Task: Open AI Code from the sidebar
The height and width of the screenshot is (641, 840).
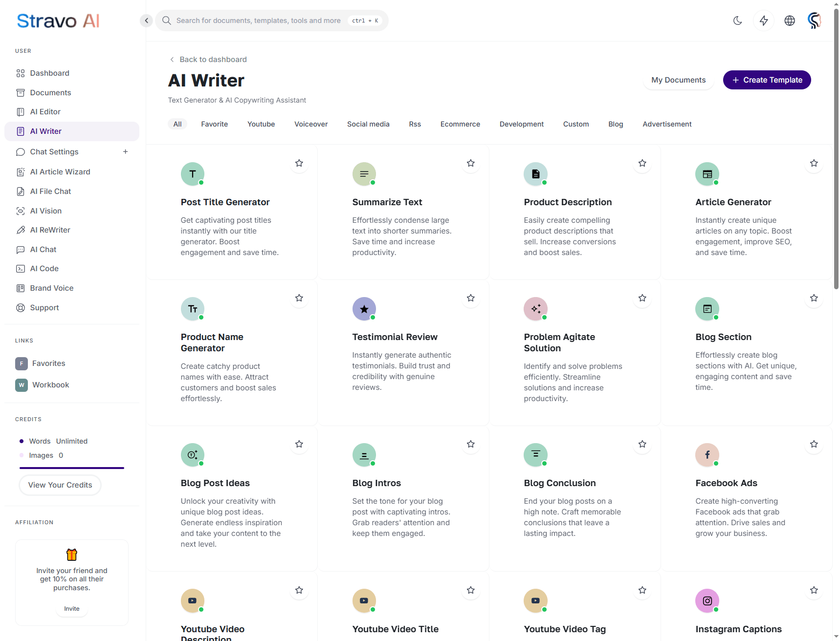Action: [44, 269]
